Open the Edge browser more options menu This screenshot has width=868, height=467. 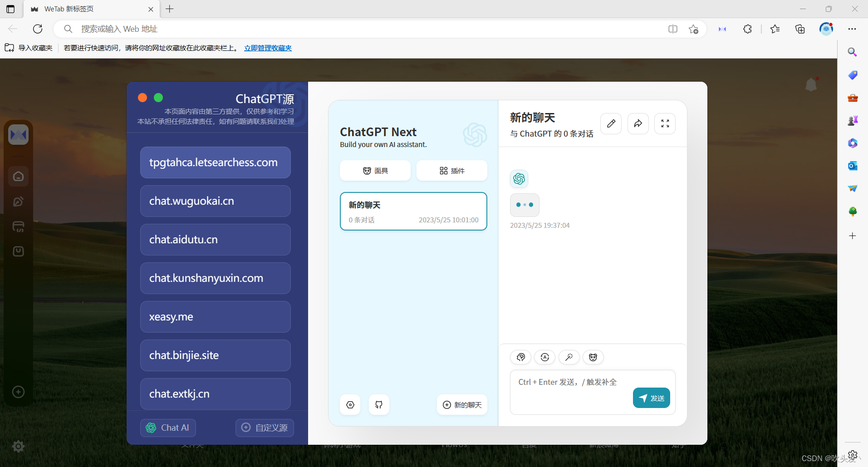852,29
